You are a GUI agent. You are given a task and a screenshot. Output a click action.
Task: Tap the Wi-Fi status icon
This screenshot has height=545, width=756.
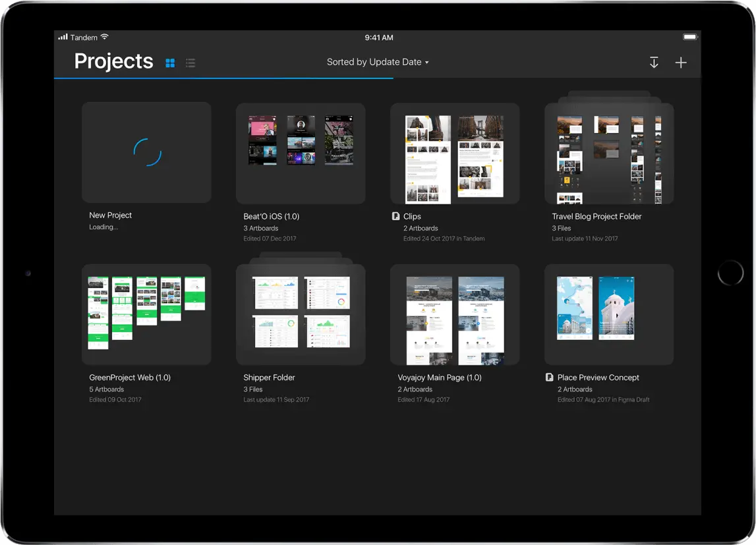click(x=105, y=38)
